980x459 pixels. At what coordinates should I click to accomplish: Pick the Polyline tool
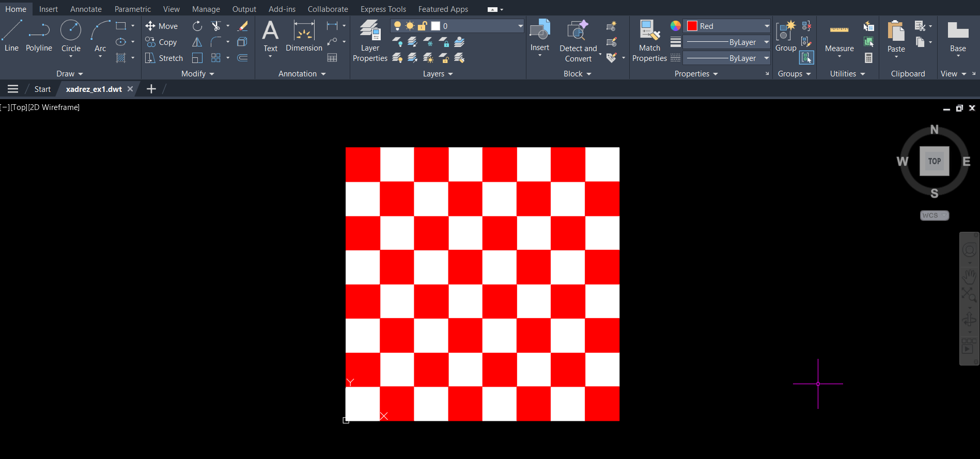click(x=39, y=35)
